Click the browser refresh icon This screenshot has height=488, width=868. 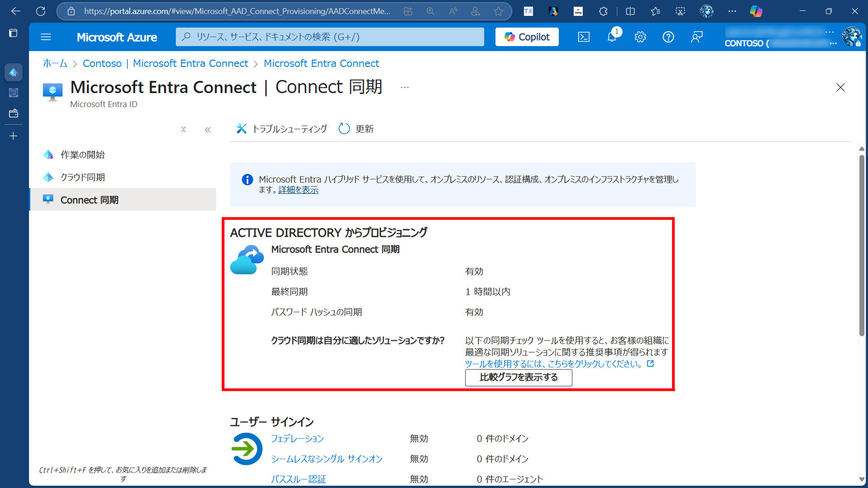(41, 11)
